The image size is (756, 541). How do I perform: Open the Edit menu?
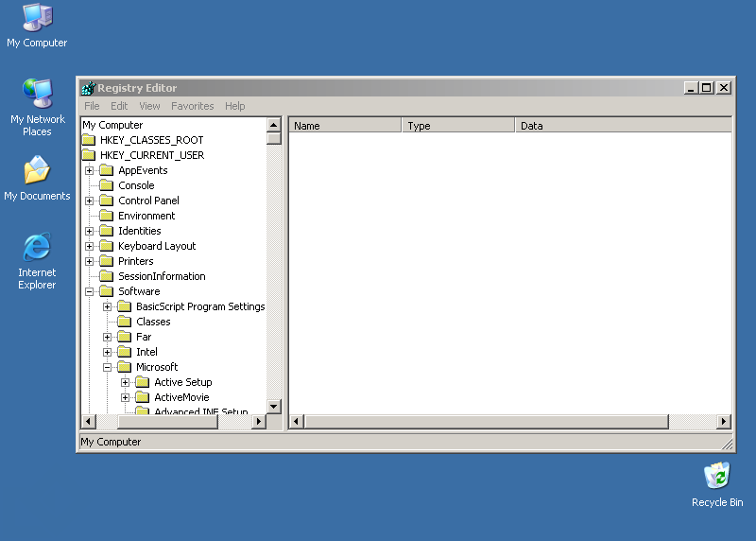[x=119, y=106]
